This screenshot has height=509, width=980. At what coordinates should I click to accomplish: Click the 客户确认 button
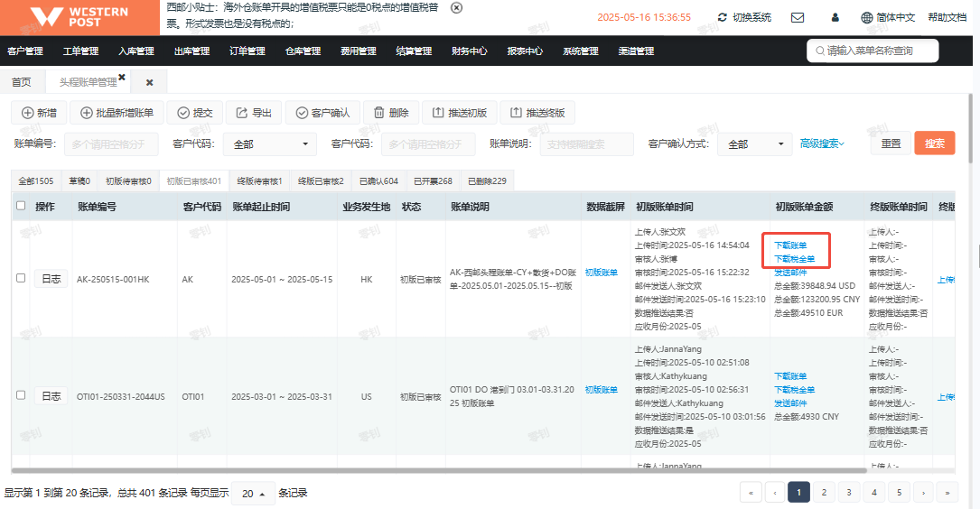(x=322, y=113)
